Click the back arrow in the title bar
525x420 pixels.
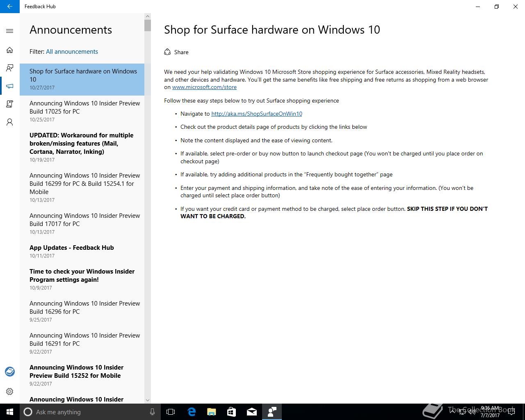tap(9, 7)
